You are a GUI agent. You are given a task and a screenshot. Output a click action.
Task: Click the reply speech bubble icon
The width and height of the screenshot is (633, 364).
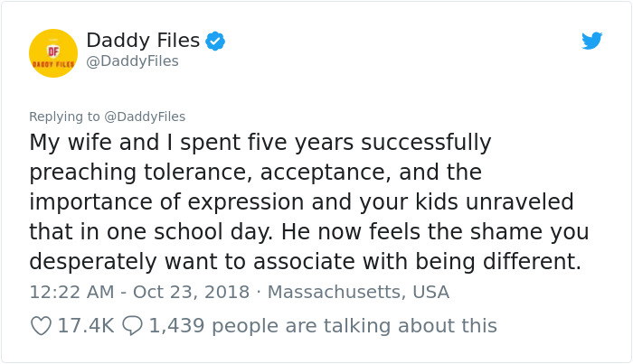(132, 325)
